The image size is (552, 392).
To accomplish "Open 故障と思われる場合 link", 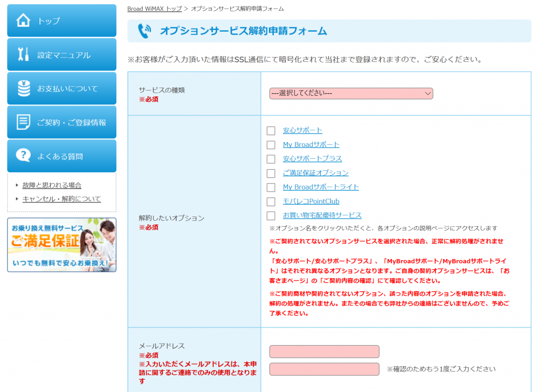I will pos(52,185).
